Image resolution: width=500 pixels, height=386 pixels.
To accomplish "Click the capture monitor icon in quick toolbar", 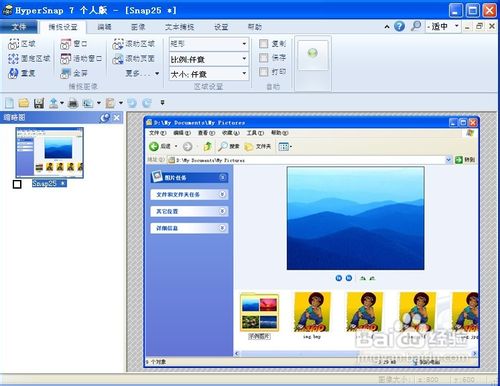I will (88, 103).
